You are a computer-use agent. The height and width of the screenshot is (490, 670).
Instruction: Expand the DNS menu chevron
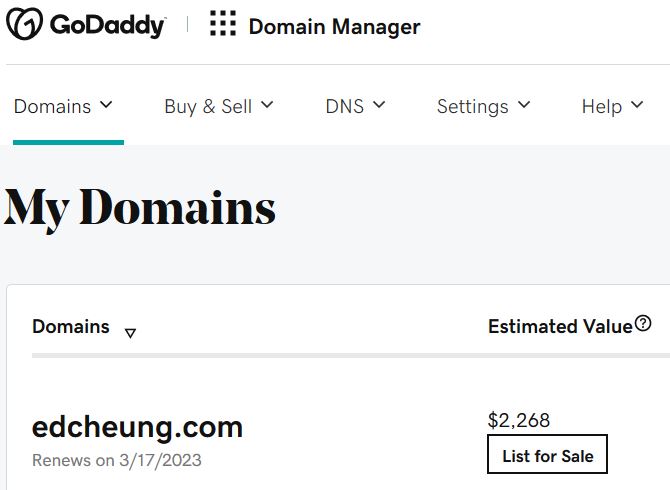(x=379, y=104)
